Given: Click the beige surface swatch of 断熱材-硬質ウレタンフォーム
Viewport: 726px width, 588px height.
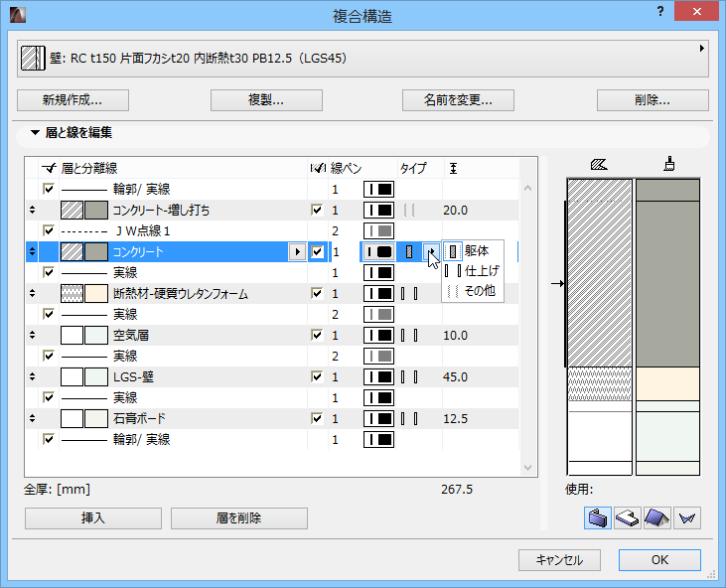Looking at the screenshot, I should [x=96, y=294].
